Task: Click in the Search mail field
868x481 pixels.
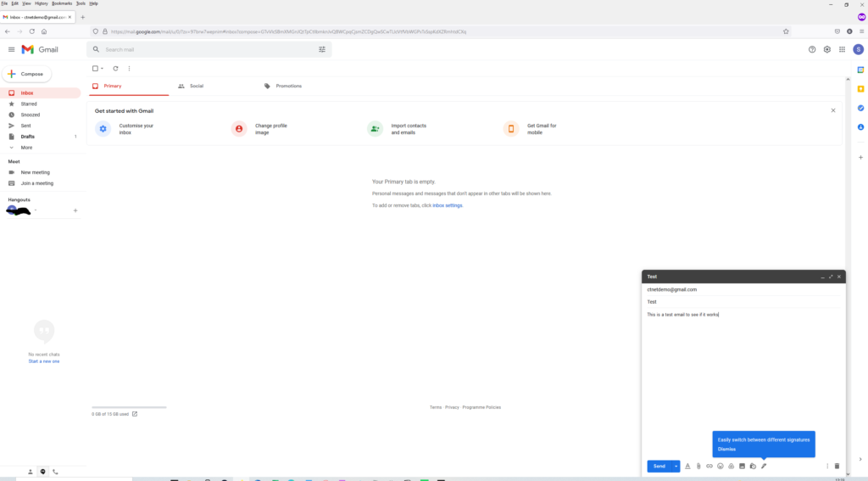Action: coord(209,49)
